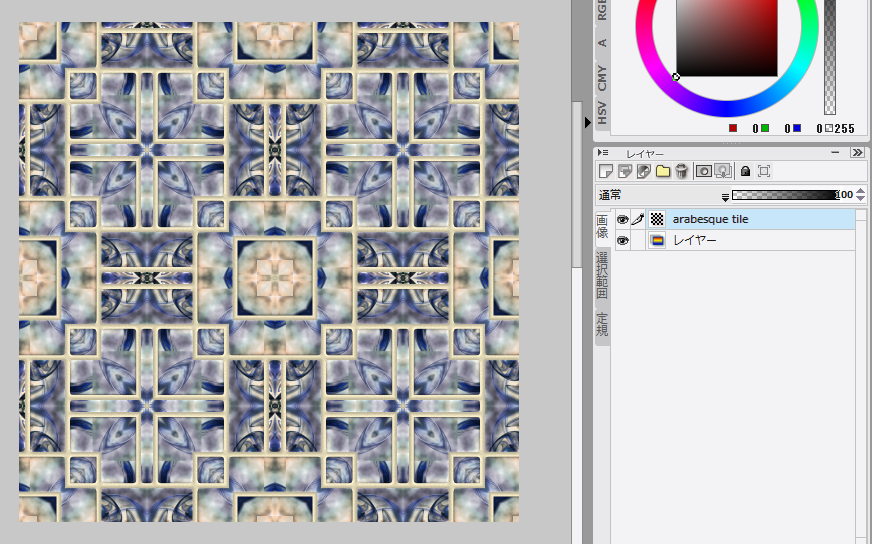Switch to the CMY color tab

602,77
